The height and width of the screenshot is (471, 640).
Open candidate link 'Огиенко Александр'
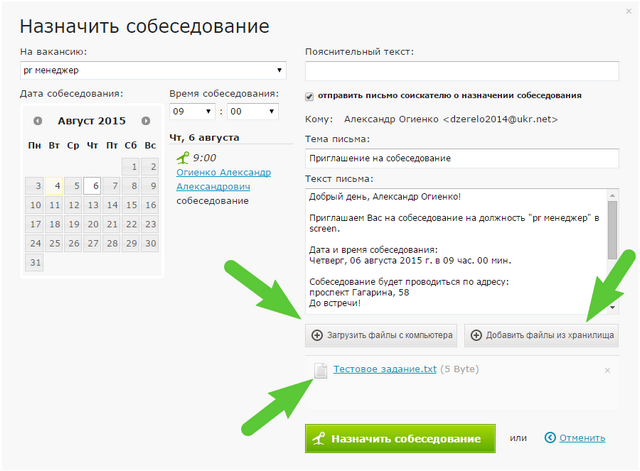pyautogui.click(x=223, y=172)
